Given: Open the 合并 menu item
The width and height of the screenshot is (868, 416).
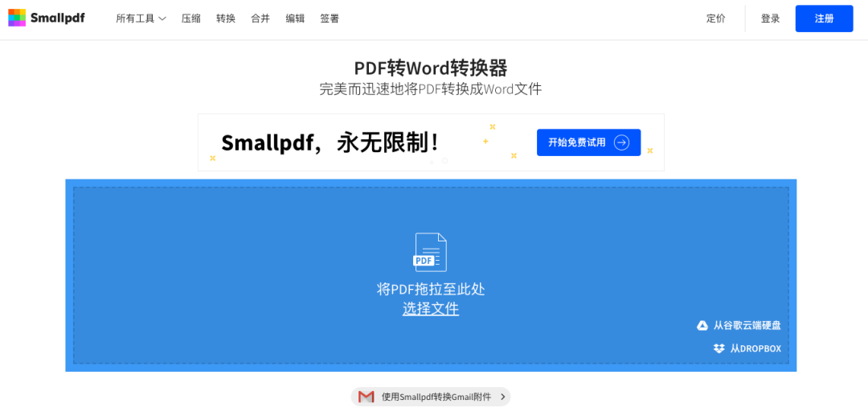Looking at the screenshot, I should point(260,19).
